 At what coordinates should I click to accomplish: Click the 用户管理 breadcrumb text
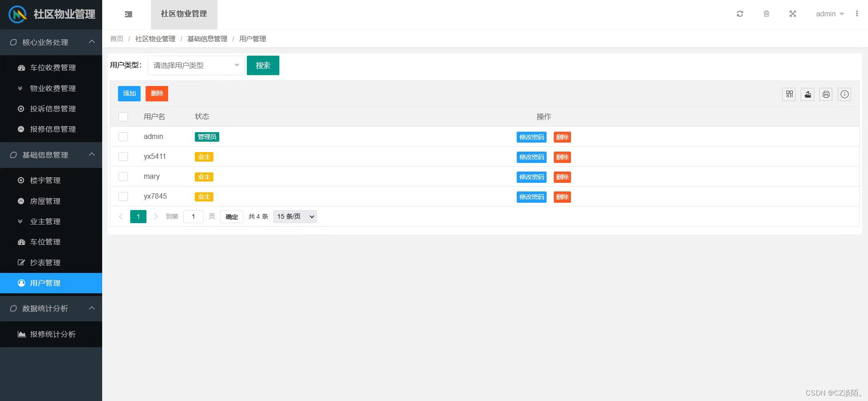point(253,39)
